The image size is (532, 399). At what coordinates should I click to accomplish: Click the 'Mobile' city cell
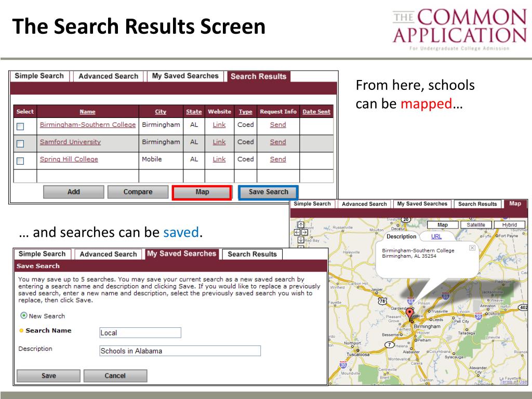tap(152, 159)
